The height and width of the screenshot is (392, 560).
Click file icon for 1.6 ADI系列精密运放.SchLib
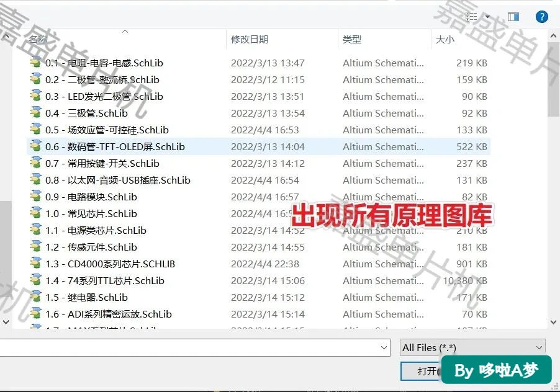coord(35,314)
